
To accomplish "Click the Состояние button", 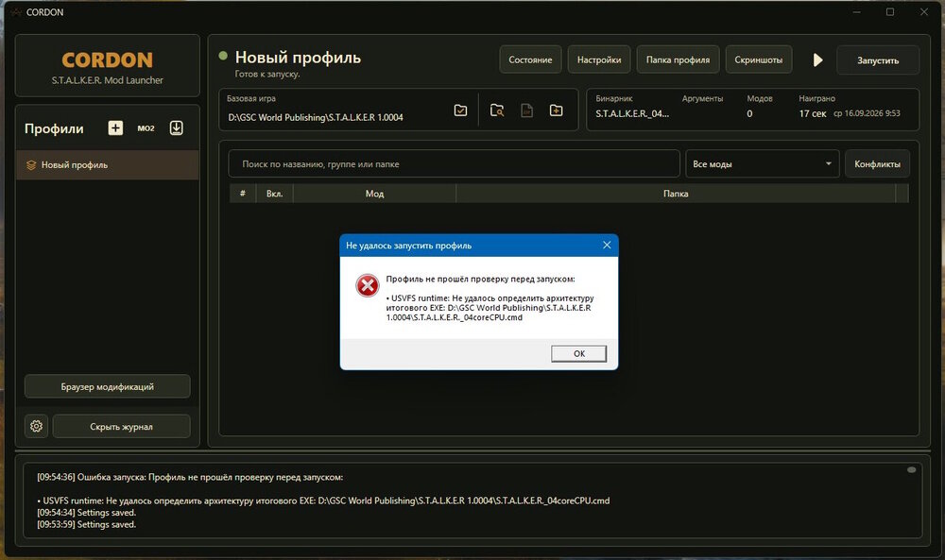I will pos(530,59).
